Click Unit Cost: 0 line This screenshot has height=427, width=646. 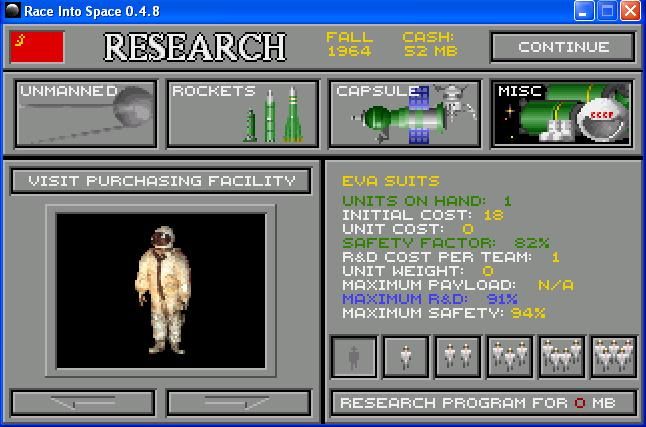coord(408,229)
